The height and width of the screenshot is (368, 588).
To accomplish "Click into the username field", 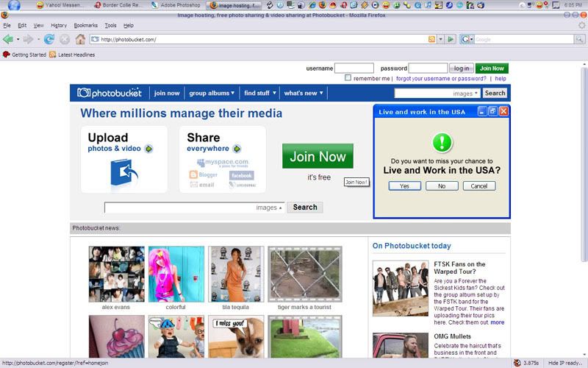I will click(354, 68).
